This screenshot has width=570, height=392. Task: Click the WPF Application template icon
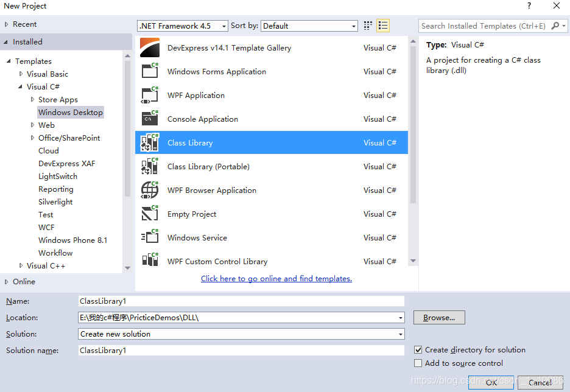tap(150, 95)
